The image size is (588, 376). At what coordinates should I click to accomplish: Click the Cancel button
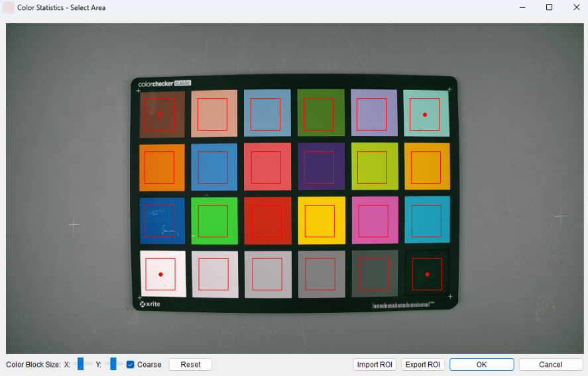click(550, 365)
